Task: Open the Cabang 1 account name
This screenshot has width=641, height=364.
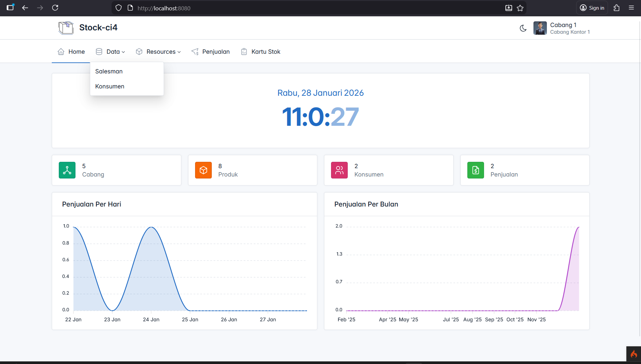Action: pyautogui.click(x=563, y=25)
